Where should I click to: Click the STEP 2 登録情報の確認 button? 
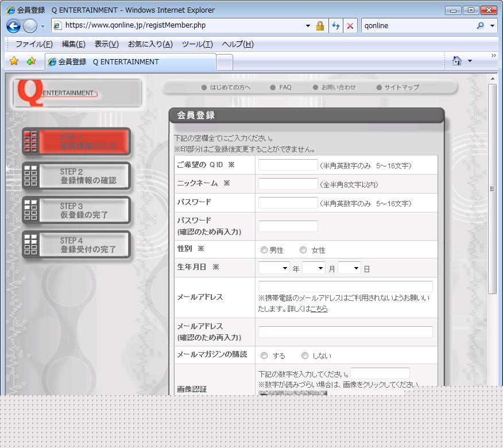76,176
